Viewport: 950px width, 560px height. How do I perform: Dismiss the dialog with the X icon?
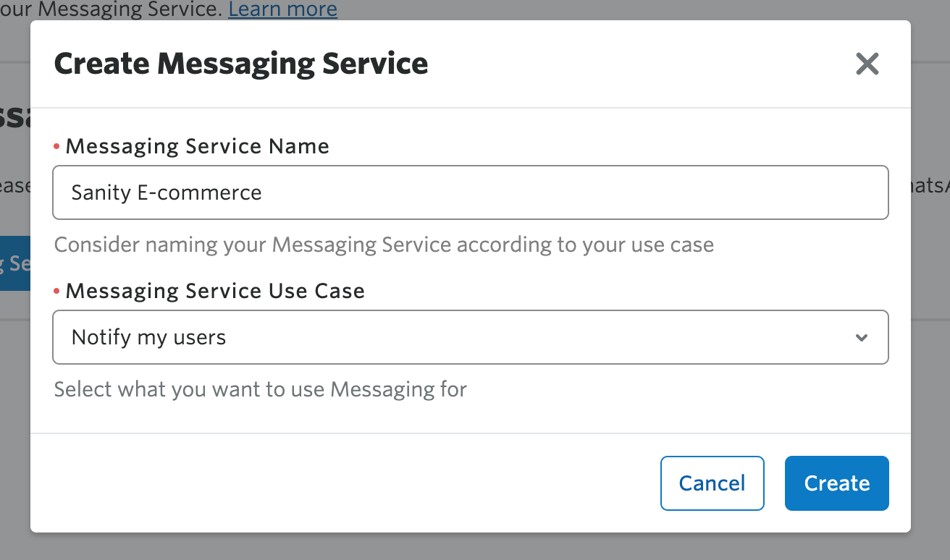pyautogui.click(x=867, y=64)
